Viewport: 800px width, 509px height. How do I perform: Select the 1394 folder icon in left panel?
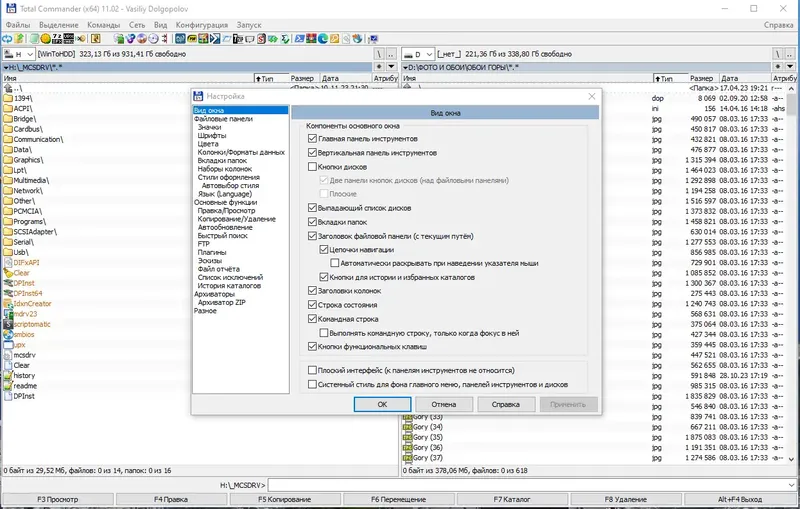8,98
